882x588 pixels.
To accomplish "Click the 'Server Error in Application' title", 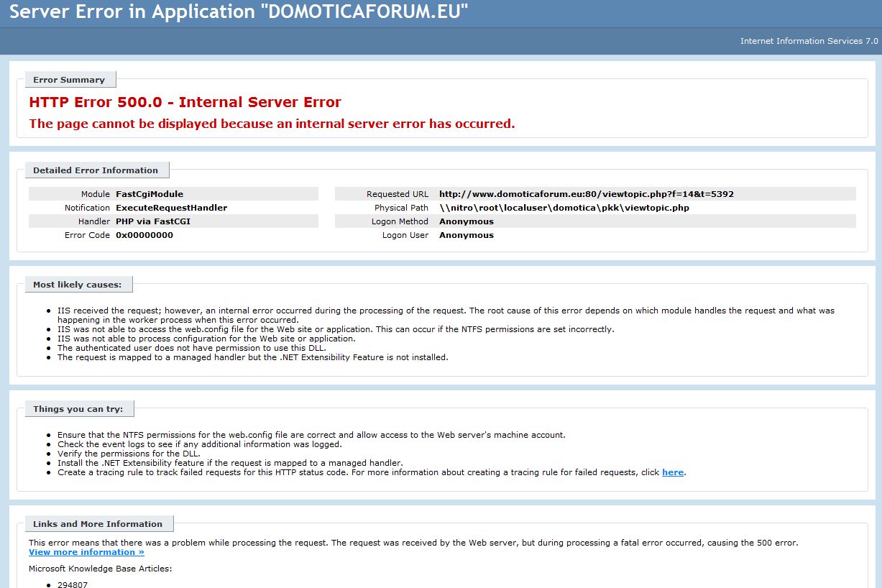I will [239, 12].
